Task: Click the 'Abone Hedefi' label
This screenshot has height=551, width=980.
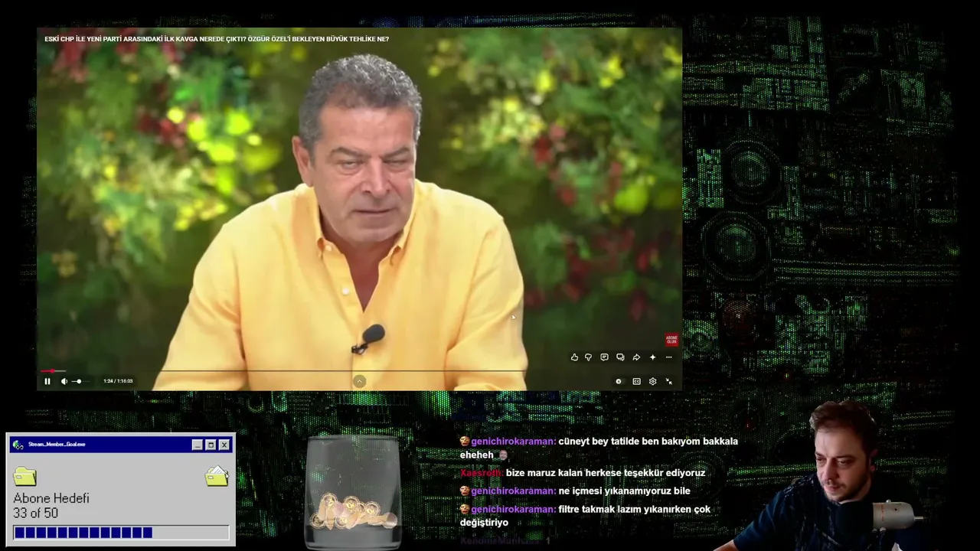Action: 51,498
